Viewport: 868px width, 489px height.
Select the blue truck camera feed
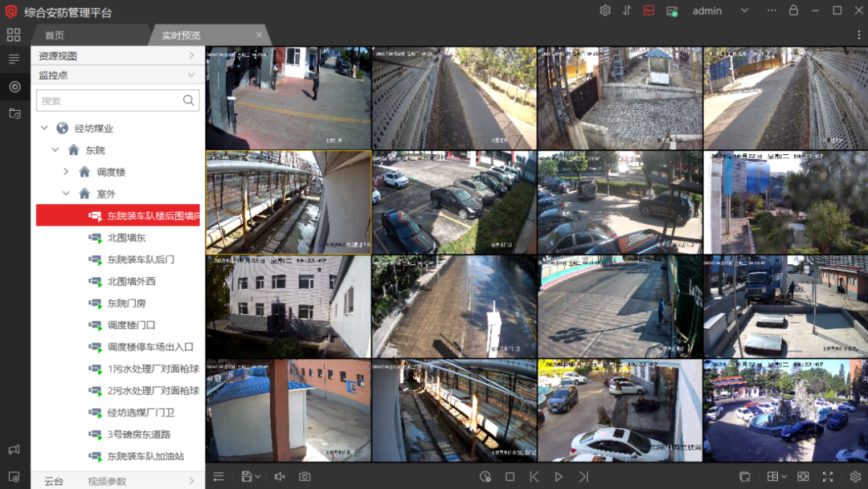click(785, 307)
